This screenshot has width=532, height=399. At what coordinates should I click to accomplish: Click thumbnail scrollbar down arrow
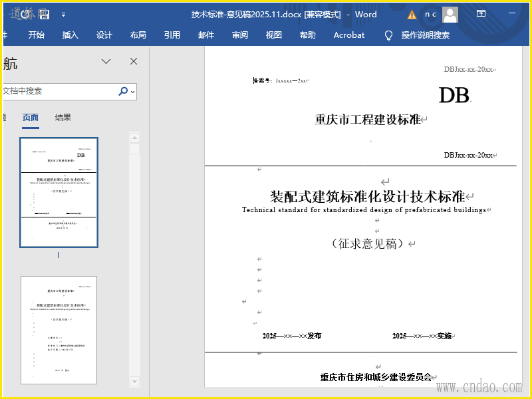click(135, 382)
